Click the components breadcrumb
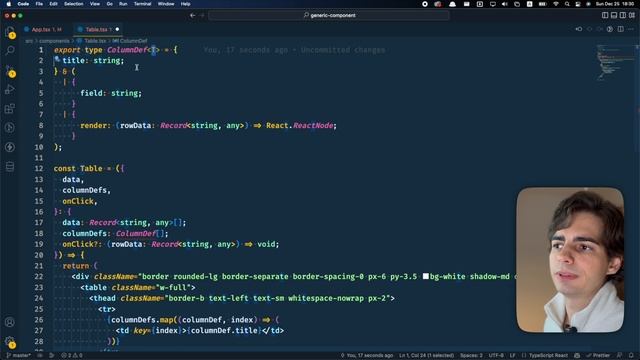Image resolution: width=640 pixels, height=360 pixels. click(54, 41)
